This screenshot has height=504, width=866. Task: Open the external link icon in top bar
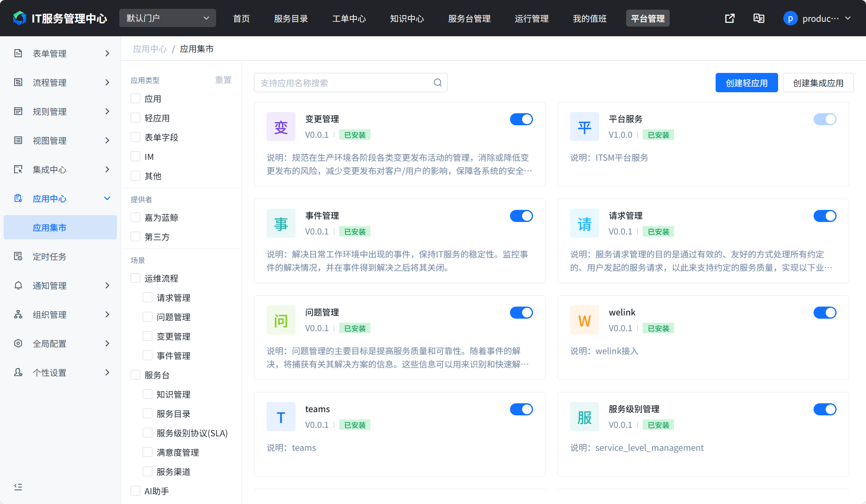coord(730,18)
